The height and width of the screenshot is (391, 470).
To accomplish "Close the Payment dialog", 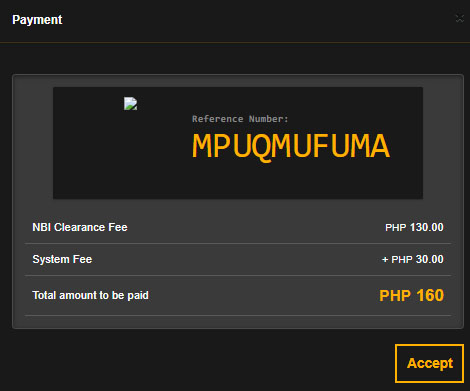I will [460, 19].
